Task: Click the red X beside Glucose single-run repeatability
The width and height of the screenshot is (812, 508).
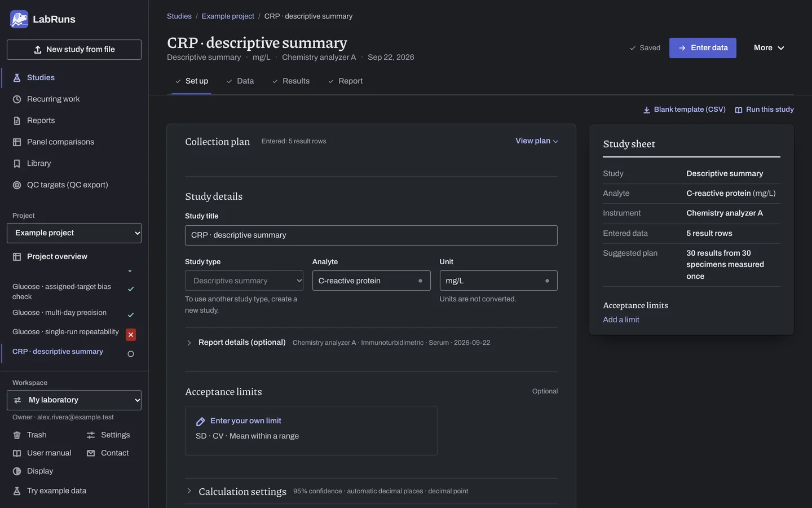Action: [131, 335]
